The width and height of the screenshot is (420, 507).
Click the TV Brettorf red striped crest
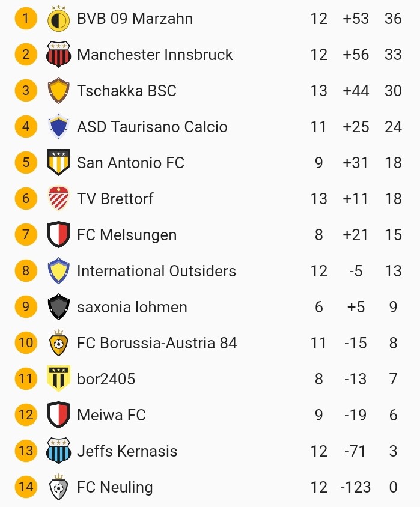point(58,199)
